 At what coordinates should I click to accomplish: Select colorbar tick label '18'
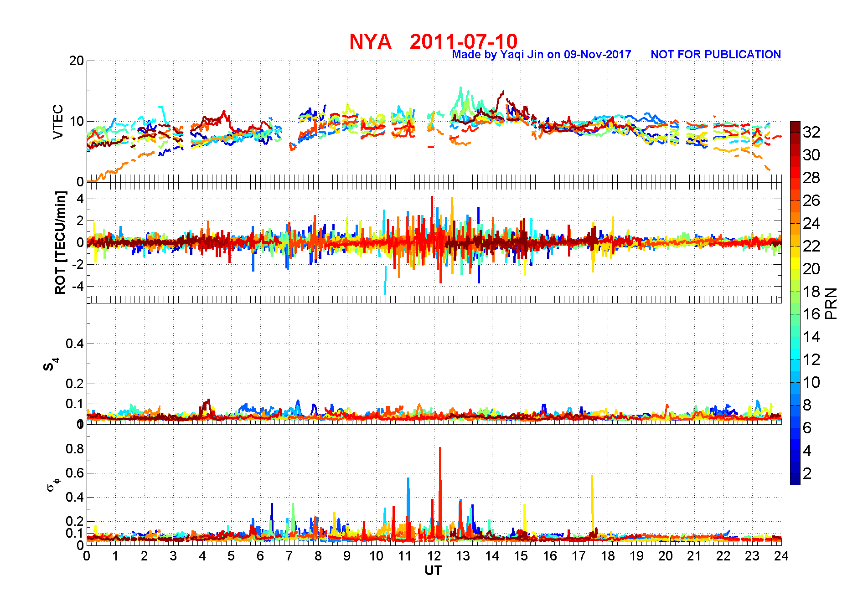pyautogui.click(x=811, y=292)
